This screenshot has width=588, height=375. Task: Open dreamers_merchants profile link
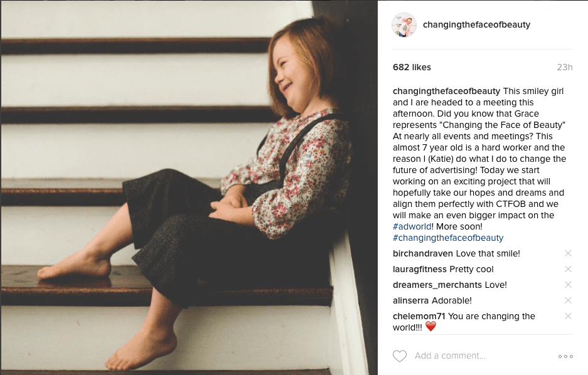point(437,285)
